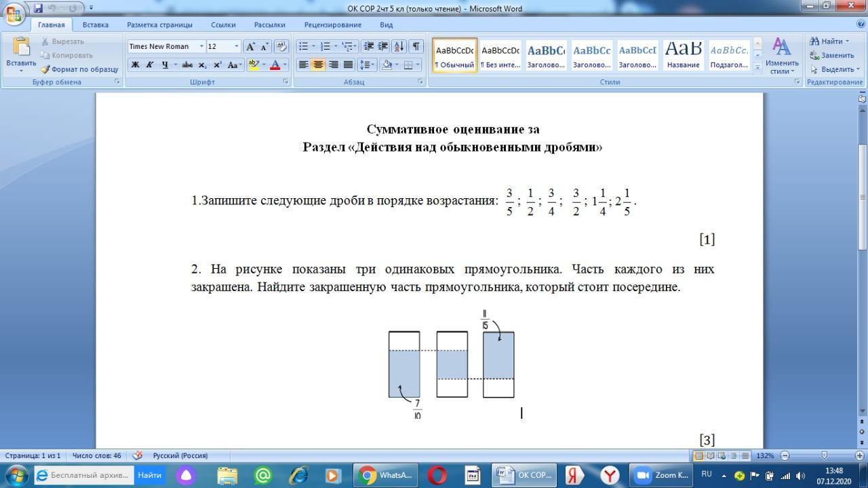The image size is (868, 488).
Task: Click the Русский (Россия) language indicator
Action: [x=180, y=455]
